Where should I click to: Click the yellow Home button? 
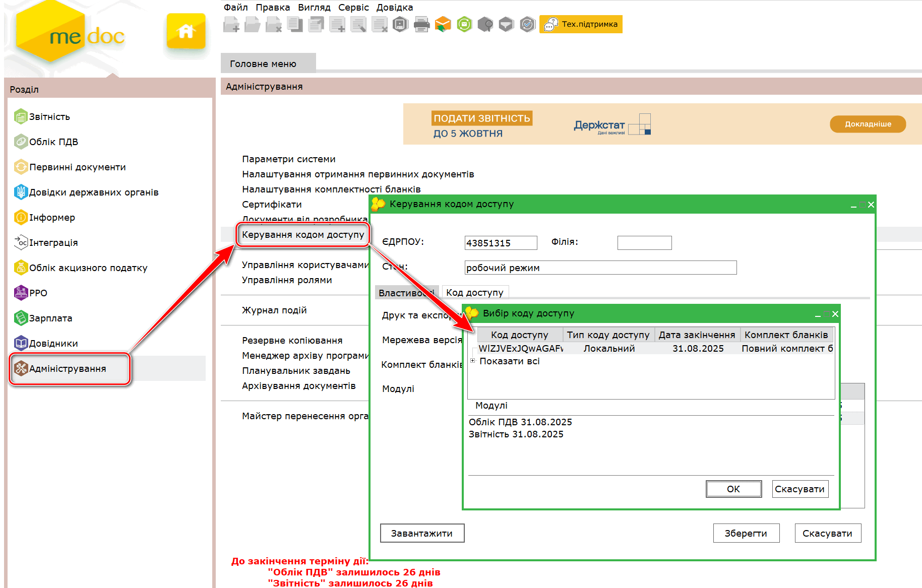186,31
